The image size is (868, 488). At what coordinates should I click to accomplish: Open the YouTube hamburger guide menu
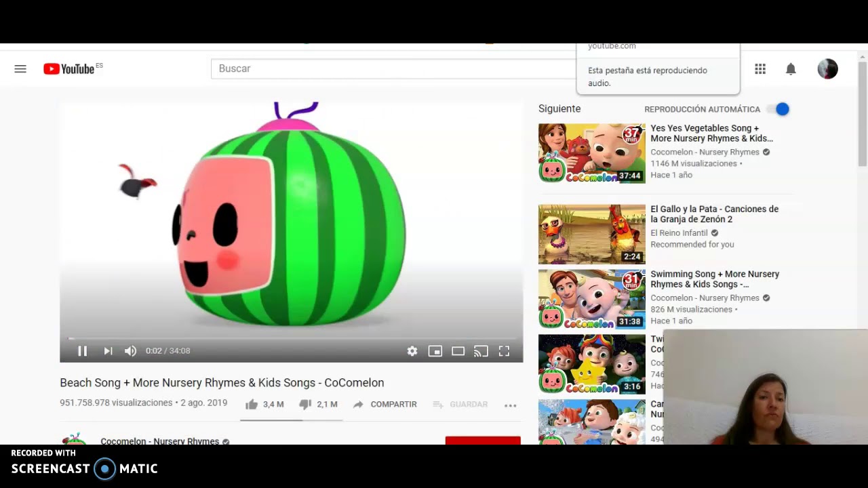point(20,68)
